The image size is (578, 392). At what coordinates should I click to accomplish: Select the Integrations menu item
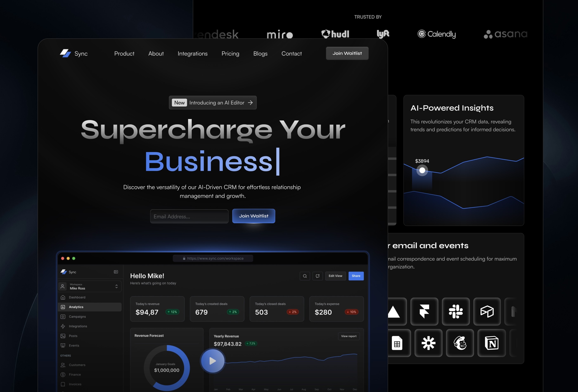click(193, 53)
